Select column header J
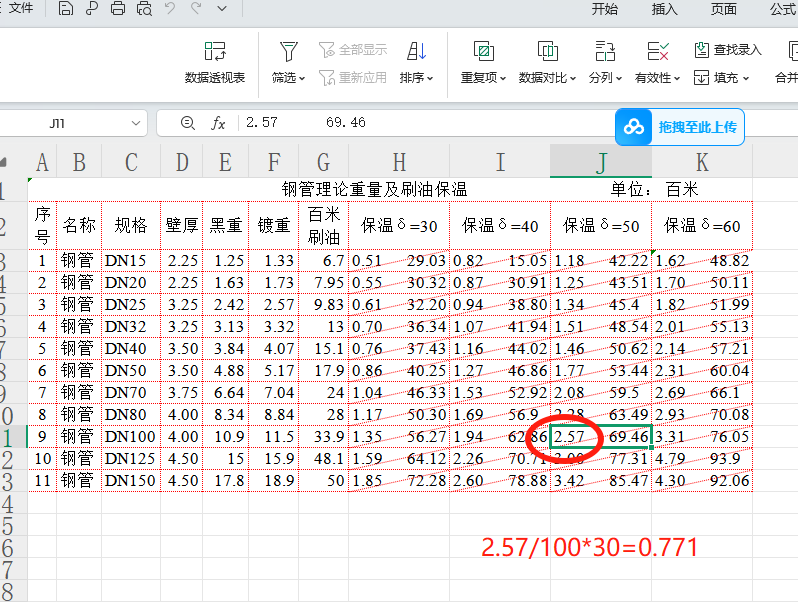This screenshot has height=602, width=798. (601, 163)
